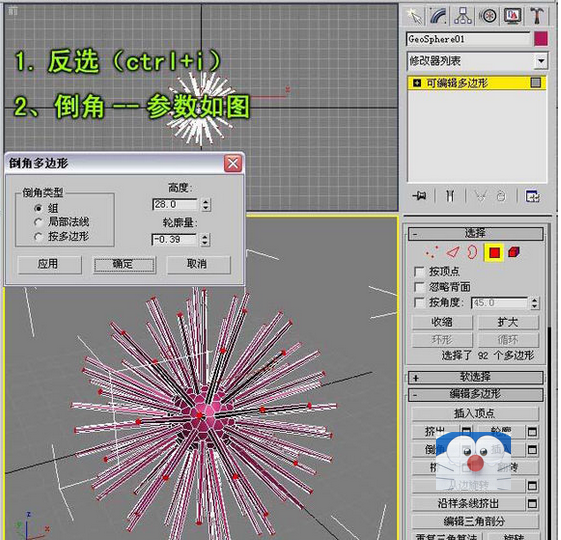Image resolution: width=561 pixels, height=540 pixels.
Task: Select the 按多边形 radio option
Action: [38, 237]
